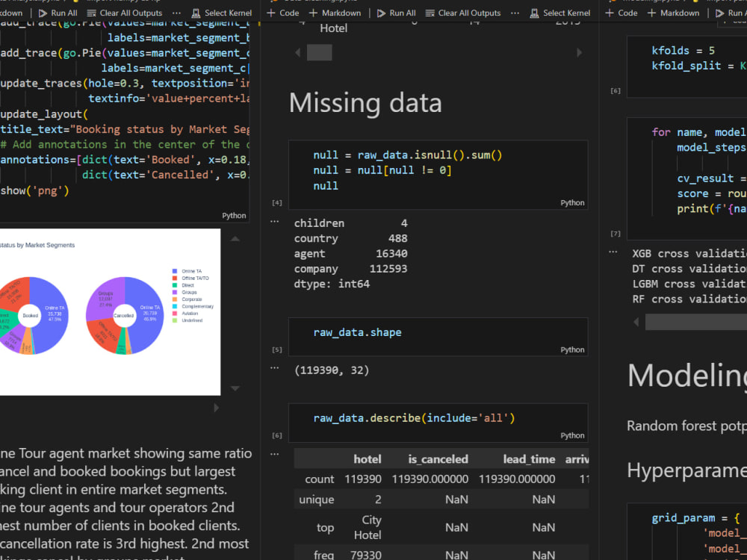Click horizontal scrollbar under cross validation output

(x=696, y=323)
